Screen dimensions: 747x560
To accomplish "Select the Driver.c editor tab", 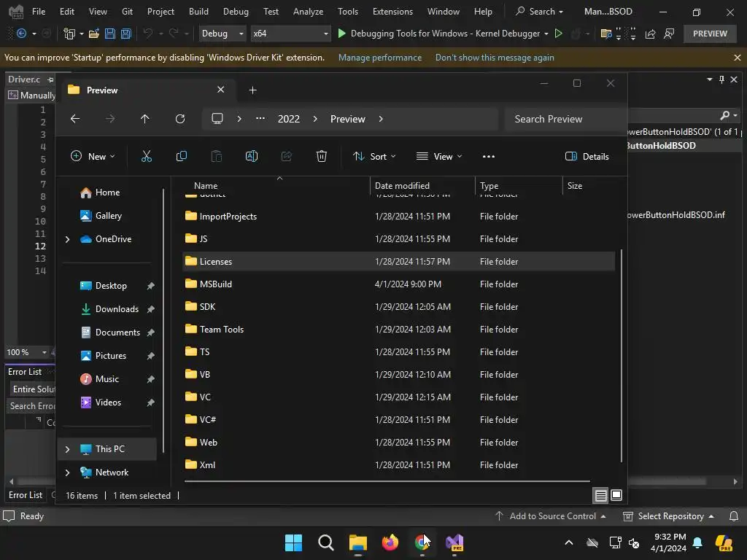I will point(24,79).
